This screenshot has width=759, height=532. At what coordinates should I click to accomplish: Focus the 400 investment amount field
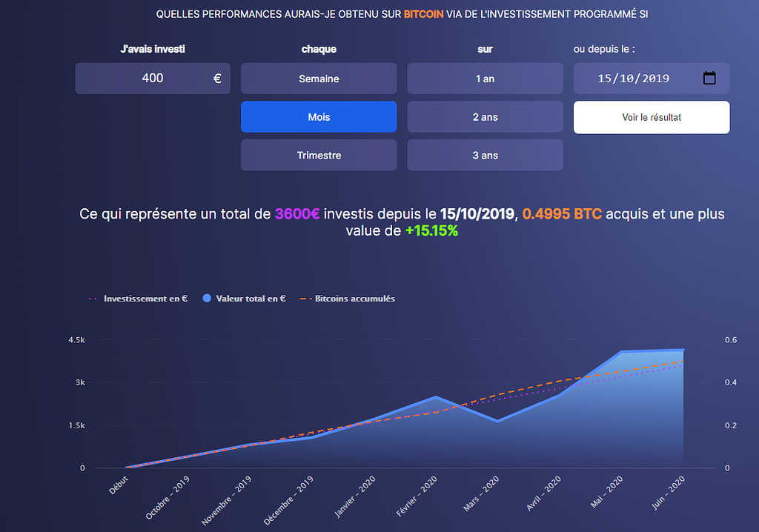click(x=153, y=79)
